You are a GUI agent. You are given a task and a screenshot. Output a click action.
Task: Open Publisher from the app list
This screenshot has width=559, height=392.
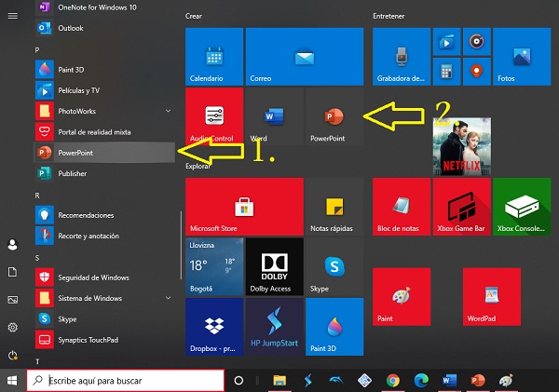pos(104,173)
